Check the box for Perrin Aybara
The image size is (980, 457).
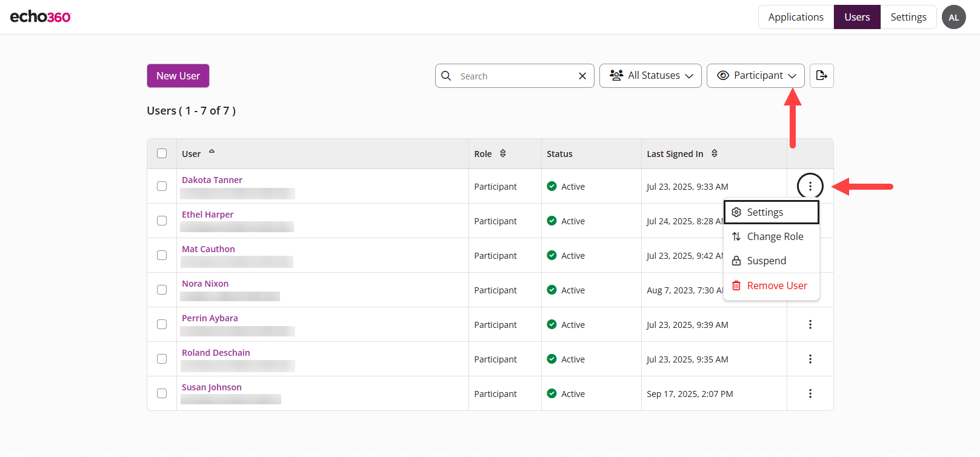pos(162,324)
